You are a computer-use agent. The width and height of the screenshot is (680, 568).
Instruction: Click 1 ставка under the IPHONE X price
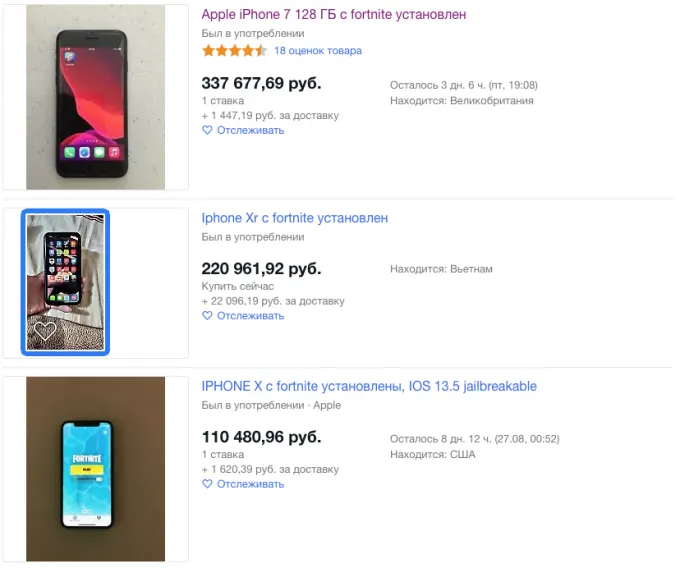(x=222, y=454)
